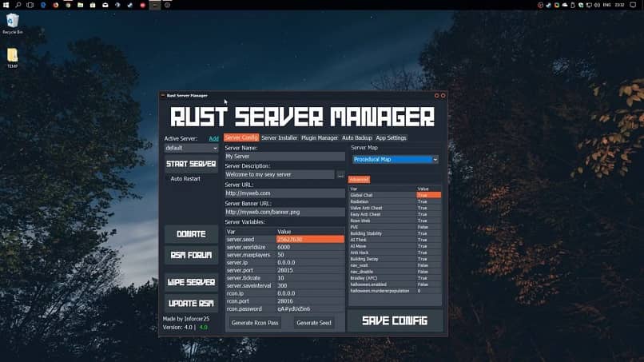The image size is (644, 362).
Task: Click the Start Server button
Action: pos(191,164)
